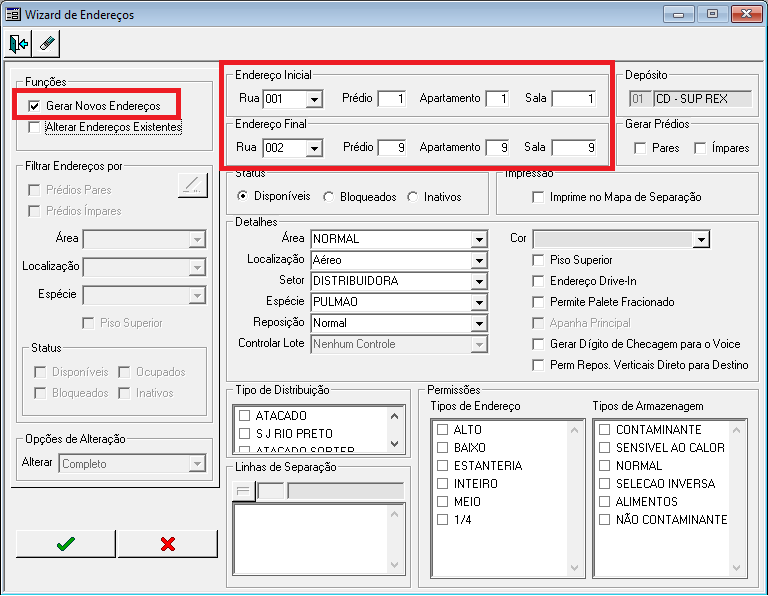768x596 pixels.
Task: Click the exit door toolbar icon
Action: (19, 44)
